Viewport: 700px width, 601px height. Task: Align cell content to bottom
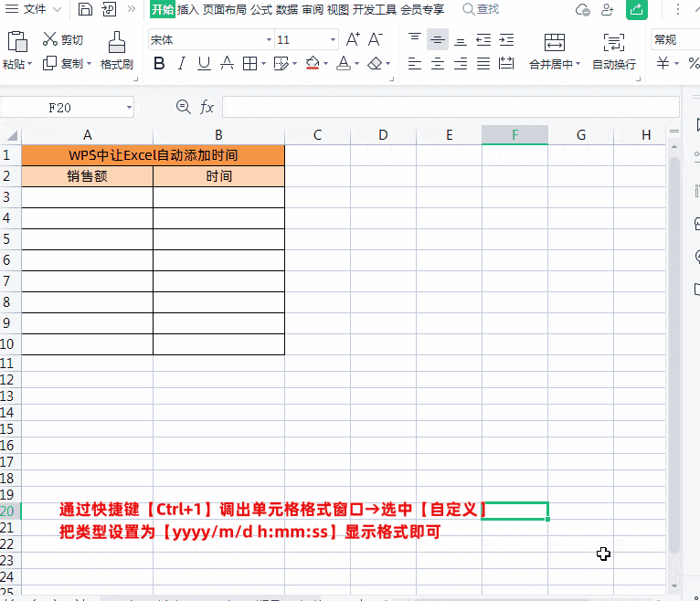461,40
